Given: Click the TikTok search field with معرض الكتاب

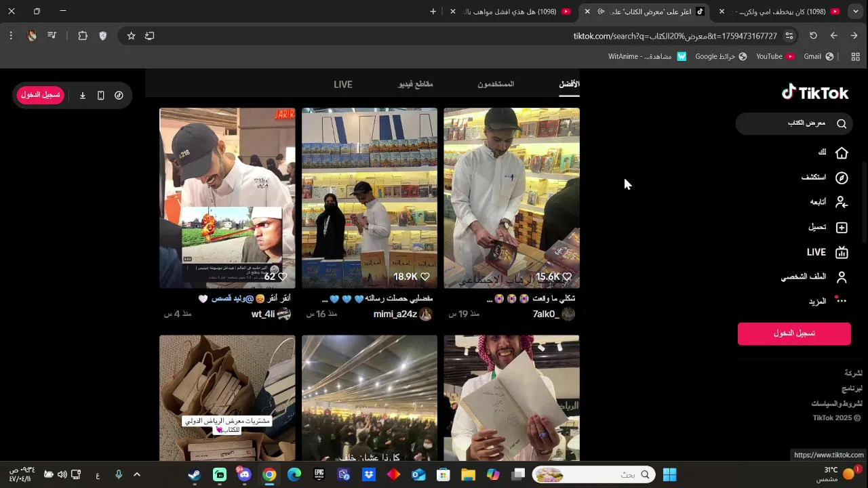Looking at the screenshot, I should [x=793, y=123].
